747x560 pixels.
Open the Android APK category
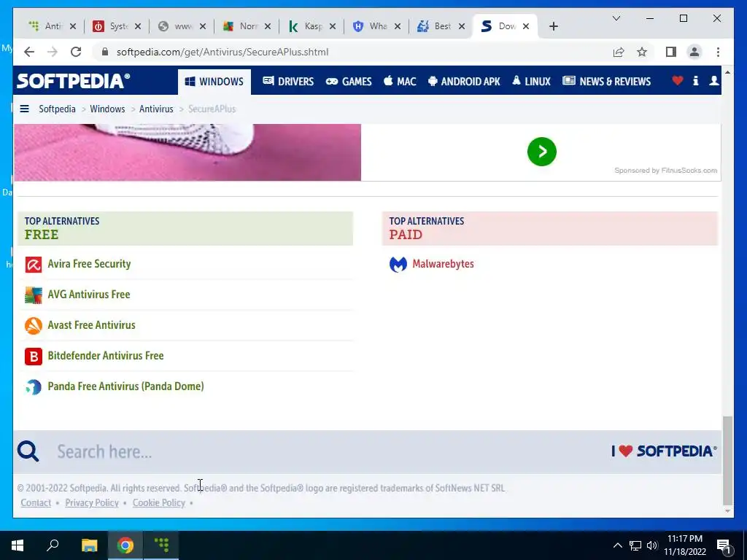(464, 82)
